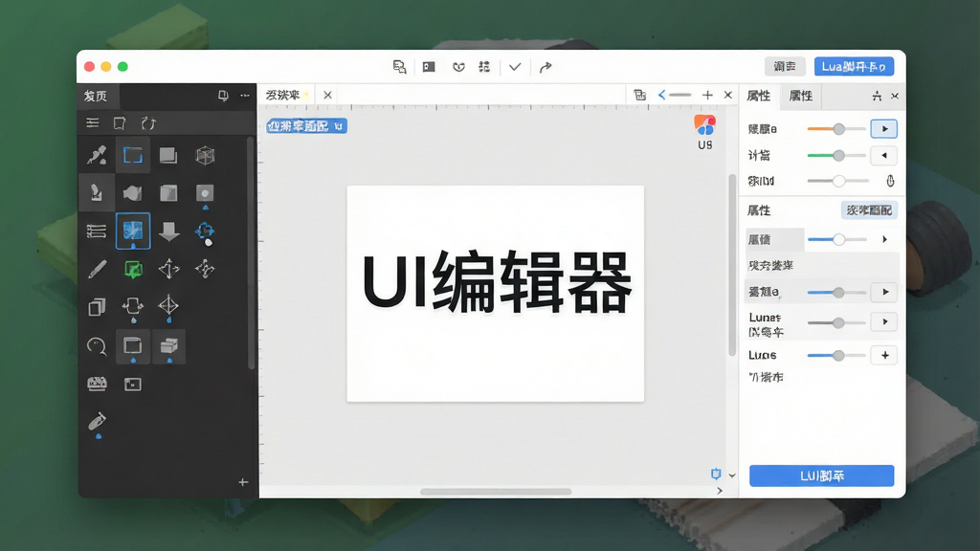The height and width of the screenshot is (551, 980).
Task: Open the list lines tool in palette
Action: point(97,231)
